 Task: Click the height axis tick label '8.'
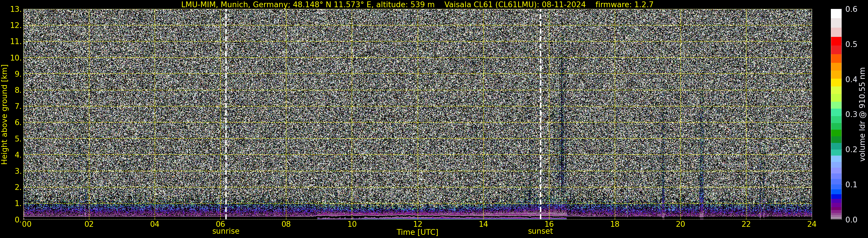[18, 90]
